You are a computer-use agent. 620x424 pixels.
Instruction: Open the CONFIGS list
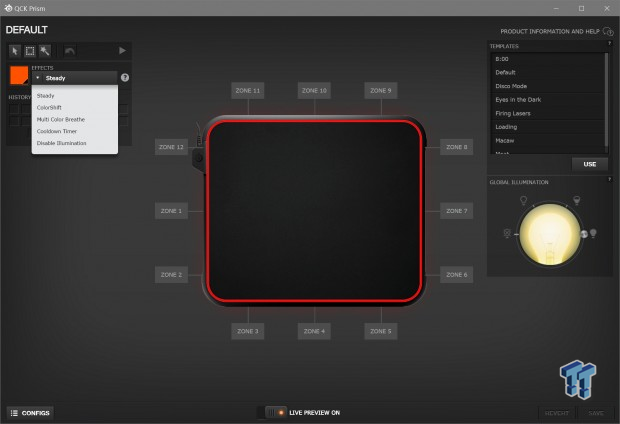(30, 413)
